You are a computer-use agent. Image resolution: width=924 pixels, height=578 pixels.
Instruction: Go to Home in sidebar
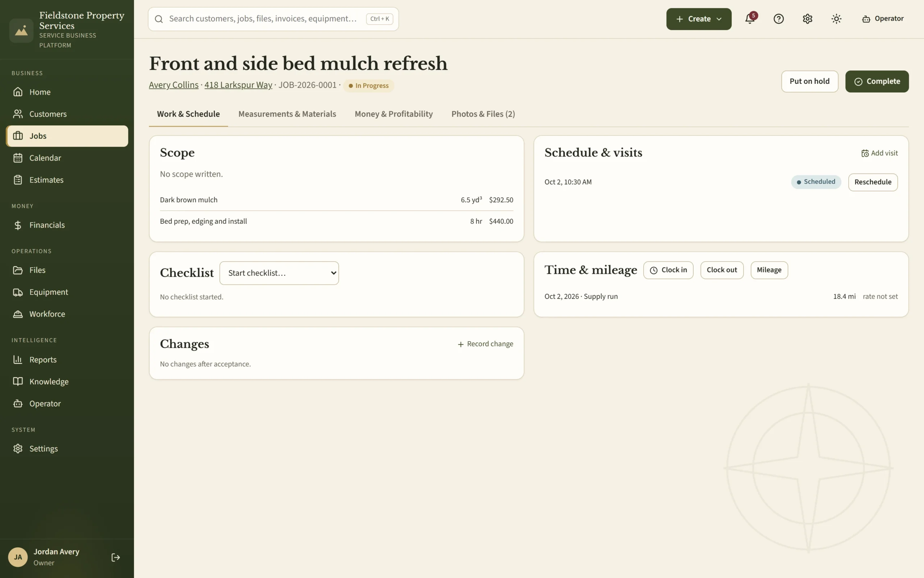[x=67, y=92]
